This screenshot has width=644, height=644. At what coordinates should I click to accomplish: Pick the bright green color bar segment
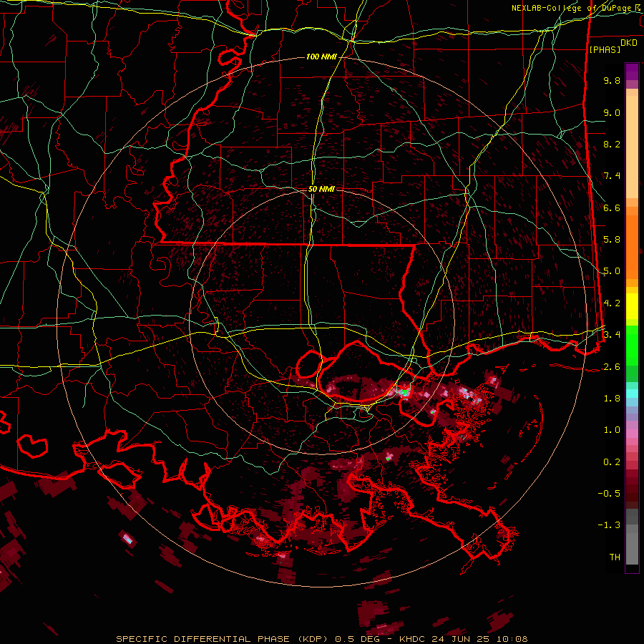click(x=632, y=345)
